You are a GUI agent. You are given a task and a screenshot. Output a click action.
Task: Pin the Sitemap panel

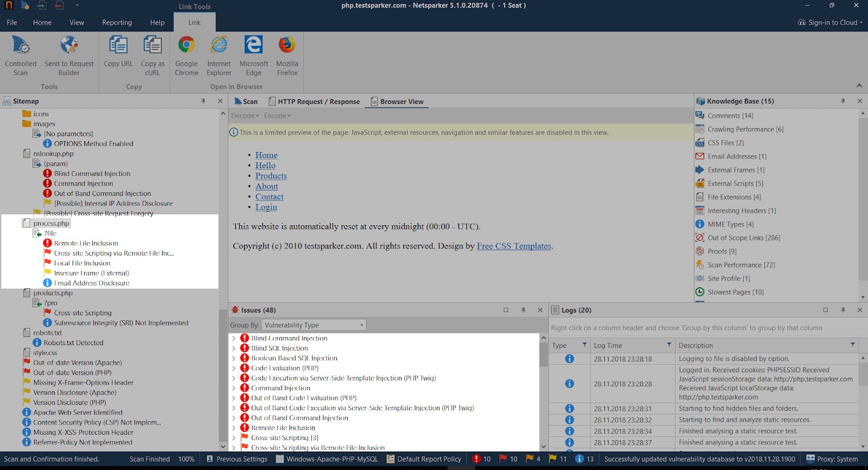(x=203, y=101)
